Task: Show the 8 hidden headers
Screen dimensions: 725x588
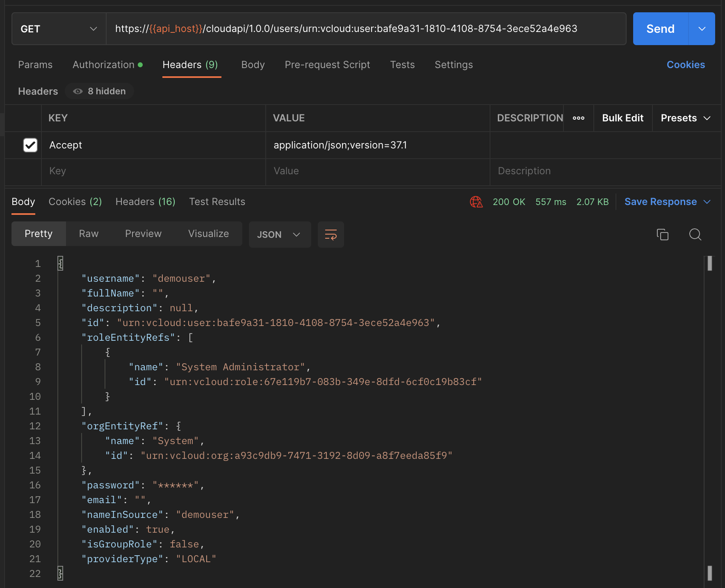Action: click(x=100, y=91)
